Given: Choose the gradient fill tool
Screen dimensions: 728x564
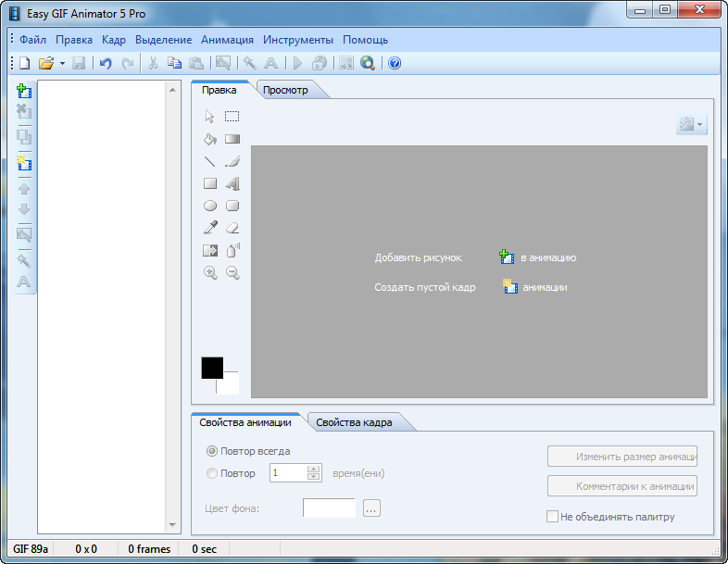Looking at the screenshot, I should click(232, 139).
